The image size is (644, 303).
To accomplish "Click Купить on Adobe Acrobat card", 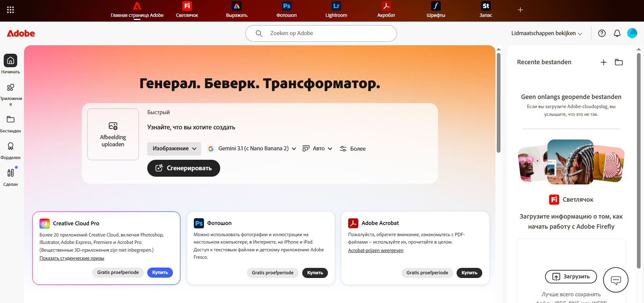I will pyautogui.click(x=469, y=273).
